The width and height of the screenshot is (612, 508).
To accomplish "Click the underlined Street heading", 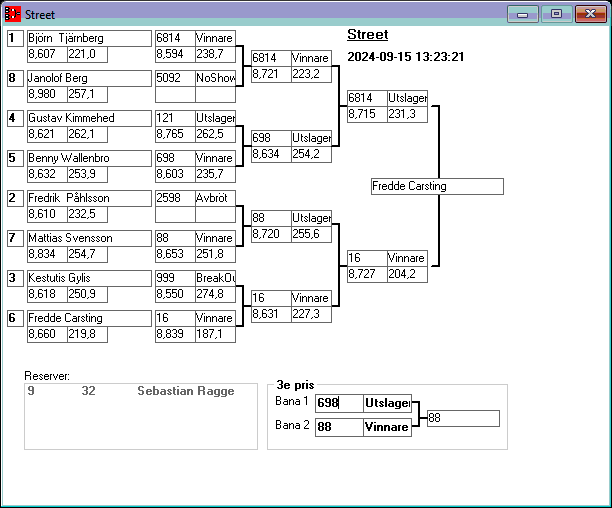I will (367, 35).
